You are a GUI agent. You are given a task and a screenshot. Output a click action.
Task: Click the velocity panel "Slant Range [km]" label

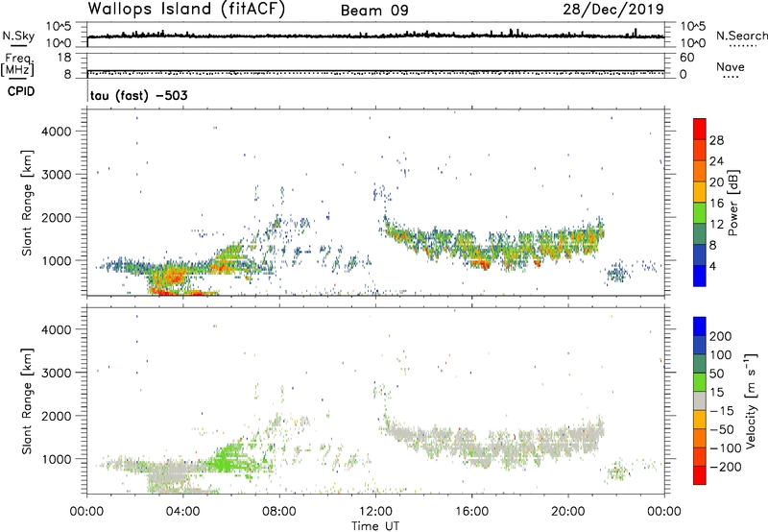tap(27, 401)
